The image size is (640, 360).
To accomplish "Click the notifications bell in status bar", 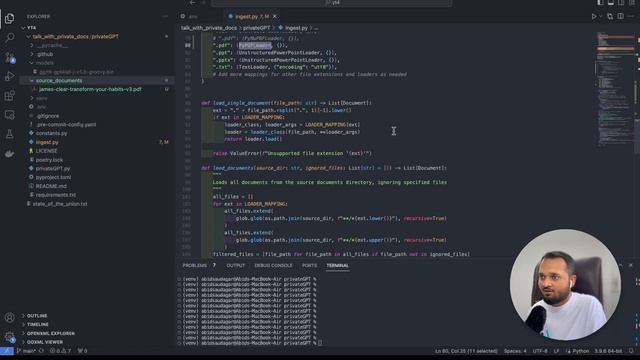I will [x=631, y=351].
